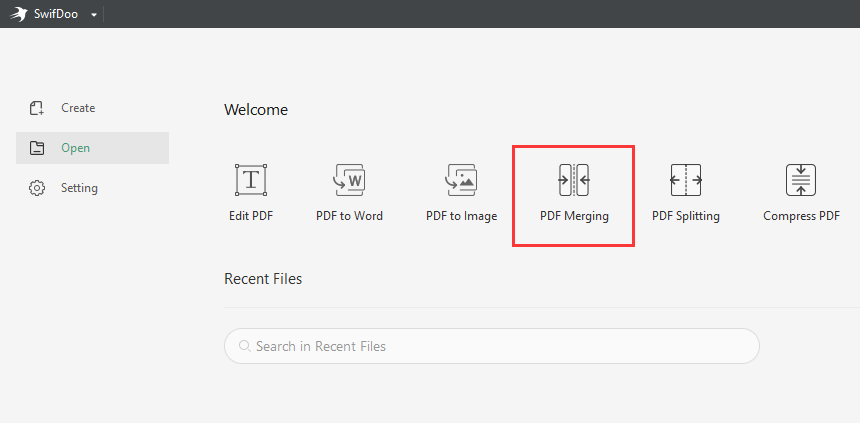Click the PDF Merging label text

[574, 216]
